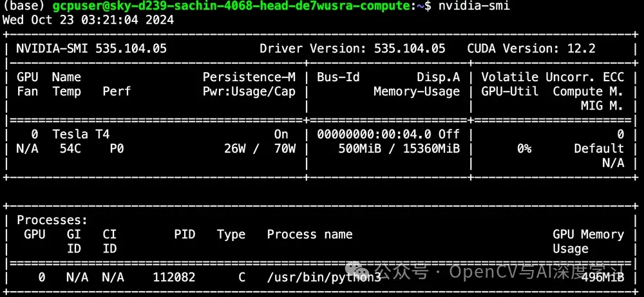Click the Pwr:Usage/Cap column header
Viewport: 644px width, 297px height.
tap(249, 91)
